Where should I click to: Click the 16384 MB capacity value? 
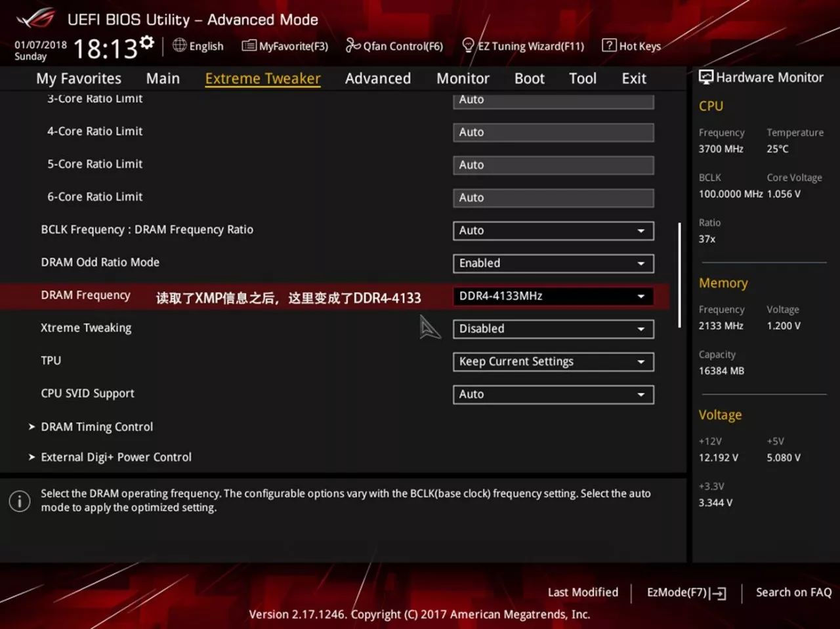[x=721, y=371]
